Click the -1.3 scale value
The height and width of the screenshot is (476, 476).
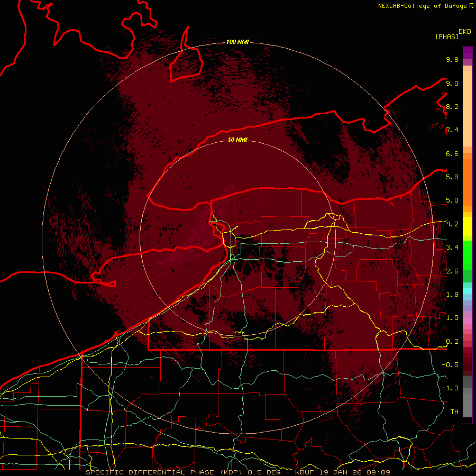[450, 388]
